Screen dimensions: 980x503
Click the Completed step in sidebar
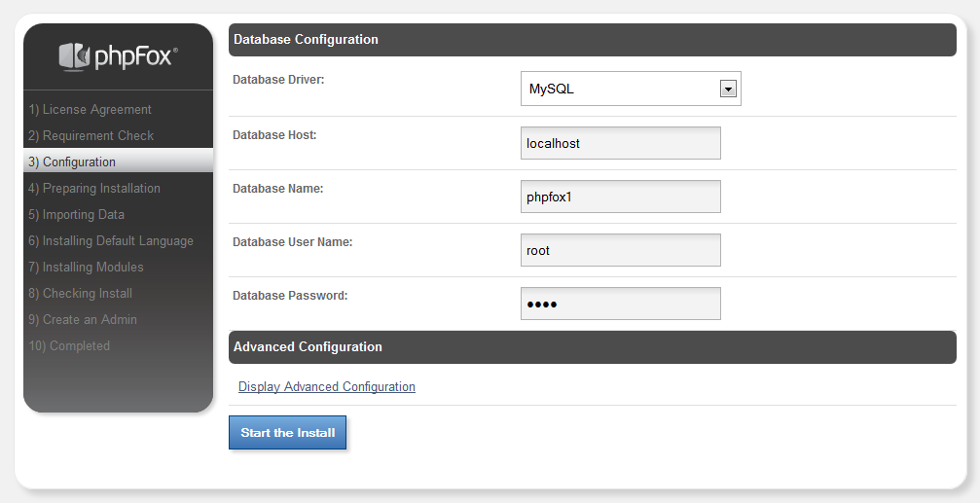[69, 346]
